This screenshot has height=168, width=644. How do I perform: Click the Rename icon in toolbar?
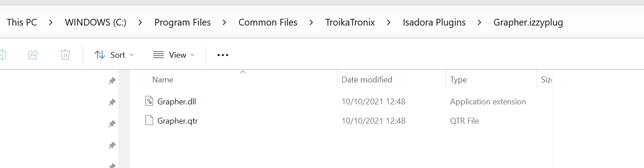(x=2, y=55)
